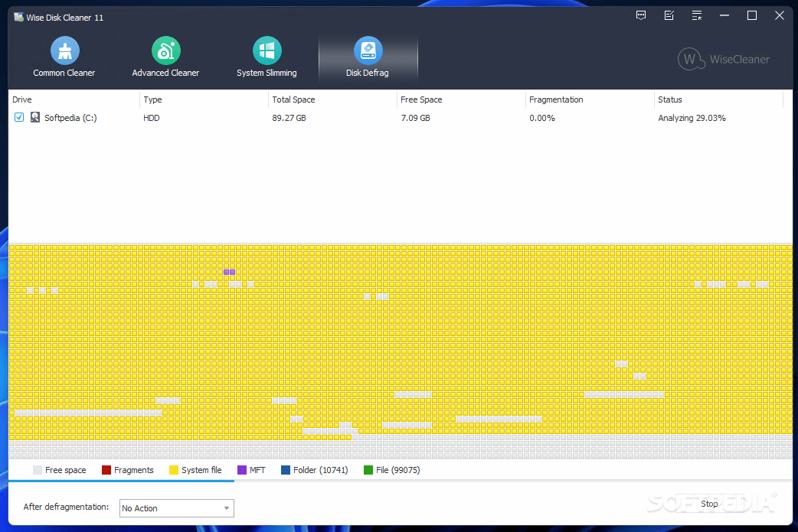Click the green File legend swatch
798x532 pixels.
tap(368, 470)
